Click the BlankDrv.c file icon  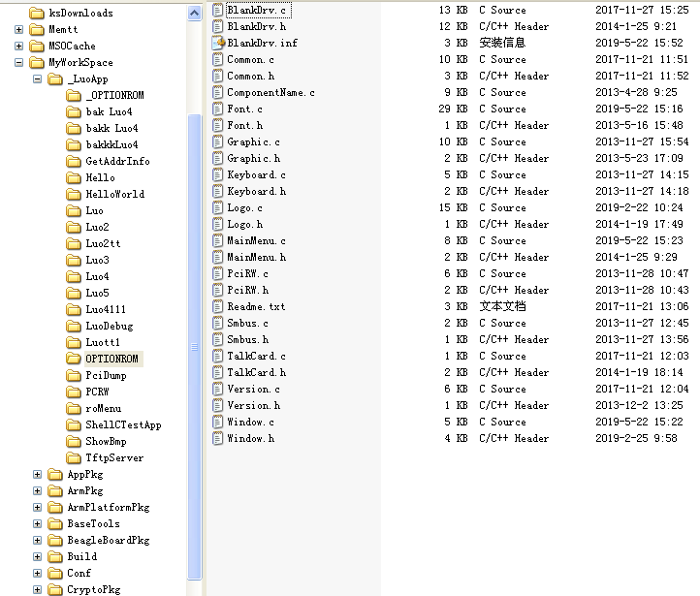point(217,10)
